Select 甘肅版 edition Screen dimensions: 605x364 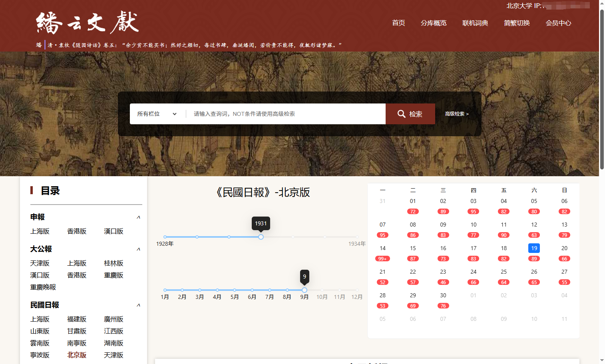point(77,331)
